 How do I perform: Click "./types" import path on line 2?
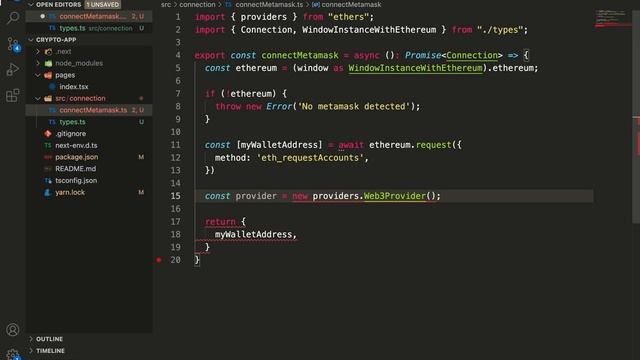click(500, 30)
